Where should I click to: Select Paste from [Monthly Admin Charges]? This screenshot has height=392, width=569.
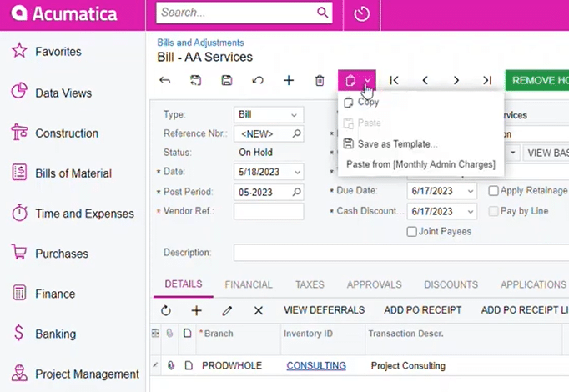(421, 164)
